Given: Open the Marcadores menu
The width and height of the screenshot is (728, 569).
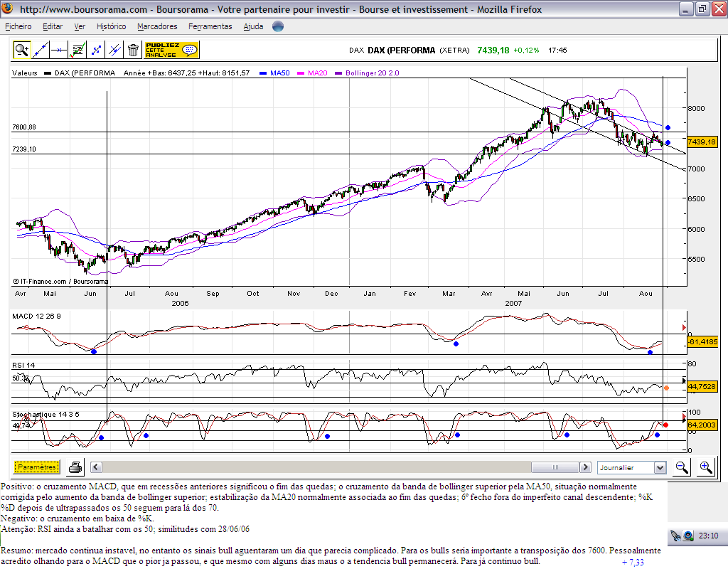Looking at the screenshot, I should coord(157,26).
